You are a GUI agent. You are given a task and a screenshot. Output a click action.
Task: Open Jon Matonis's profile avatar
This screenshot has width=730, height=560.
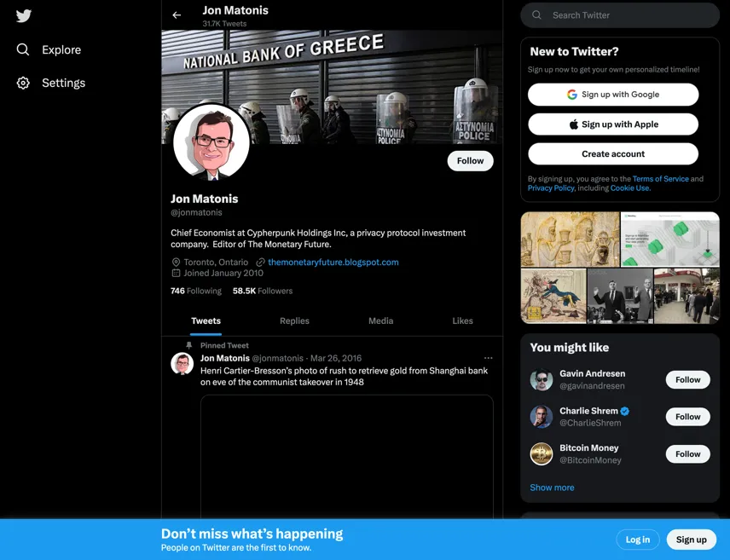(x=211, y=142)
